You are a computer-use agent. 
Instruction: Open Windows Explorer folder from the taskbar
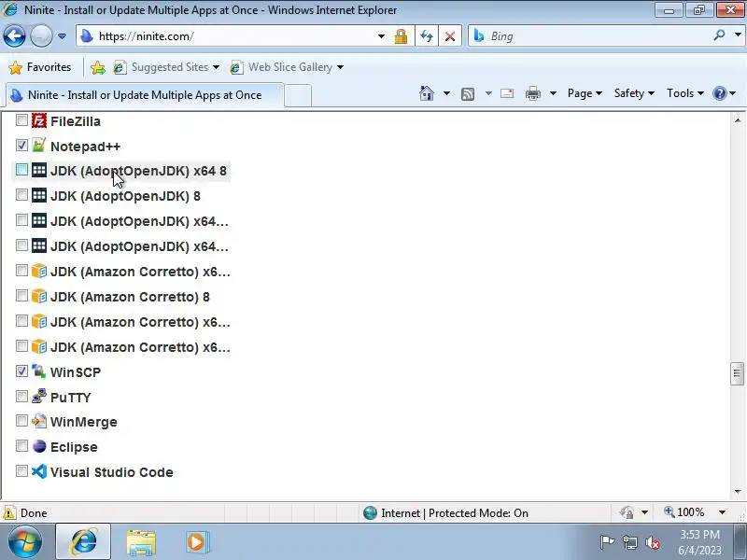[x=141, y=543]
